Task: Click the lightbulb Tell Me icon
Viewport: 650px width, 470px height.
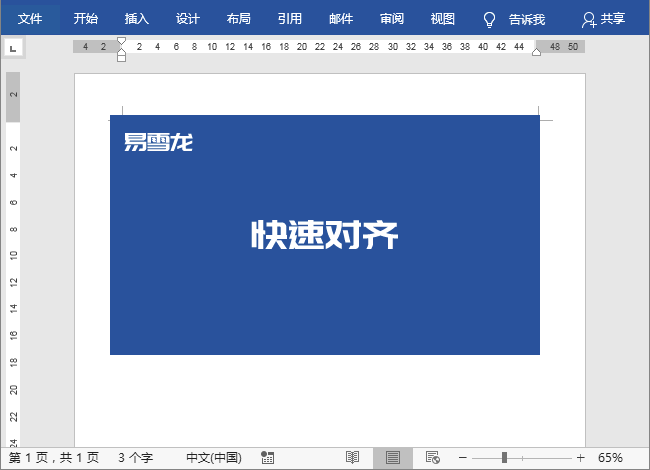Action: pyautogui.click(x=490, y=19)
